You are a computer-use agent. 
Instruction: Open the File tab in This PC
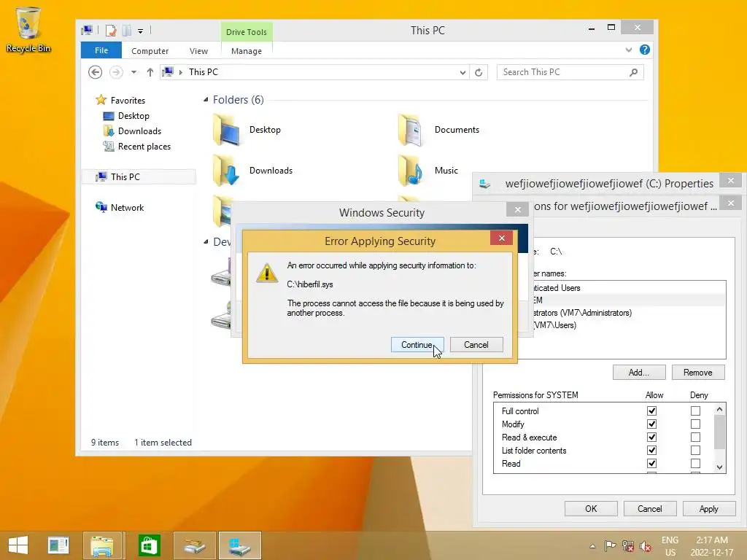coord(101,50)
